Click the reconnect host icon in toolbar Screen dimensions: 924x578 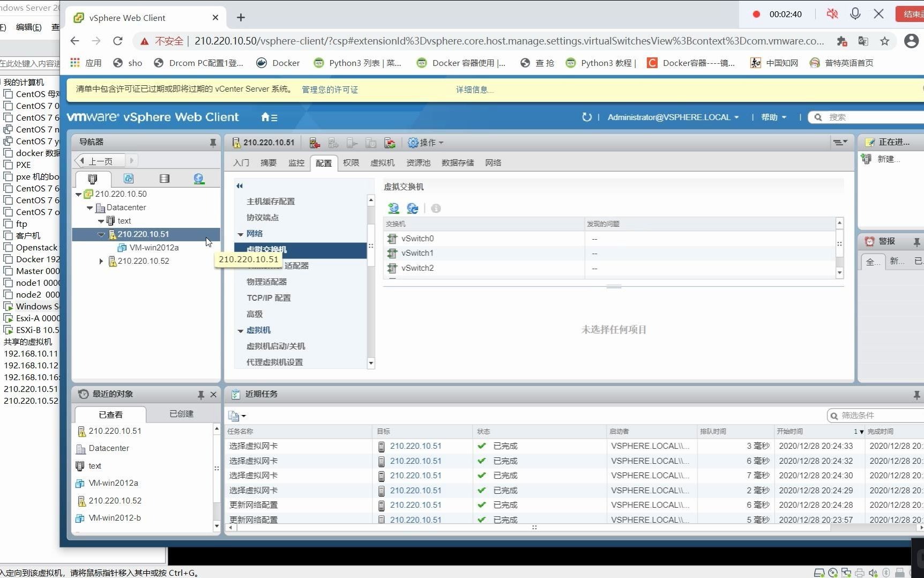coord(390,143)
